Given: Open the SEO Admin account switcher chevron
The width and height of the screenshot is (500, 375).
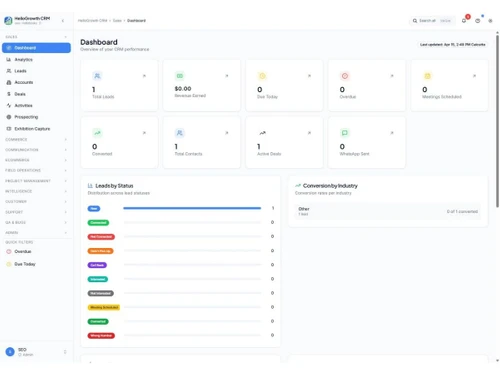Looking at the screenshot, I should pyautogui.click(x=65, y=352).
